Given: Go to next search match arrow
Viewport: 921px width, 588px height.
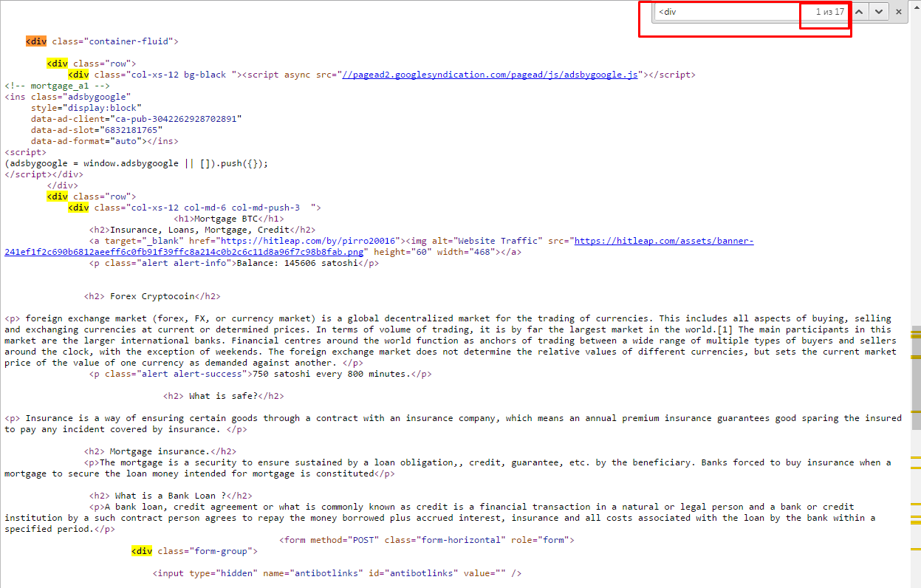Looking at the screenshot, I should [878, 12].
